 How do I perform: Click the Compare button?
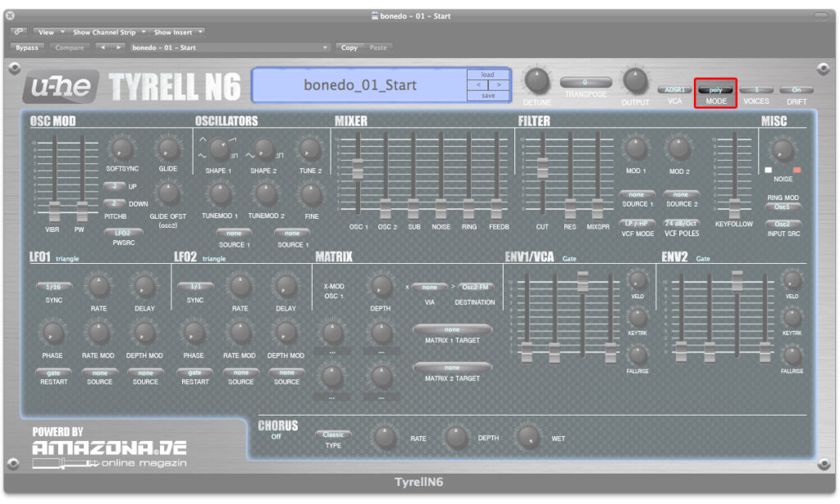(70, 48)
